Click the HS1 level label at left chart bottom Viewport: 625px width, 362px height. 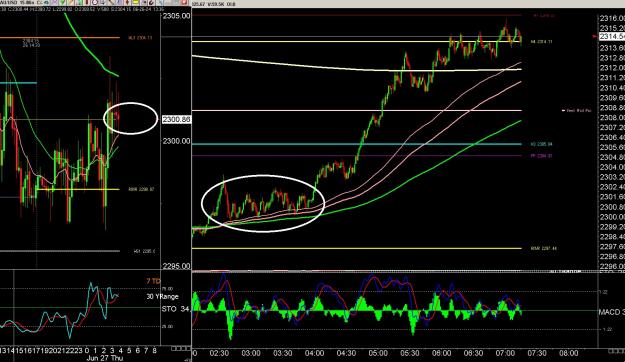click(144, 251)
